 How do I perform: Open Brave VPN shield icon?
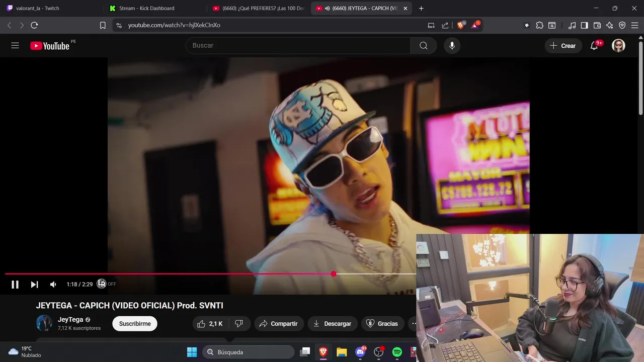(622, 25)
